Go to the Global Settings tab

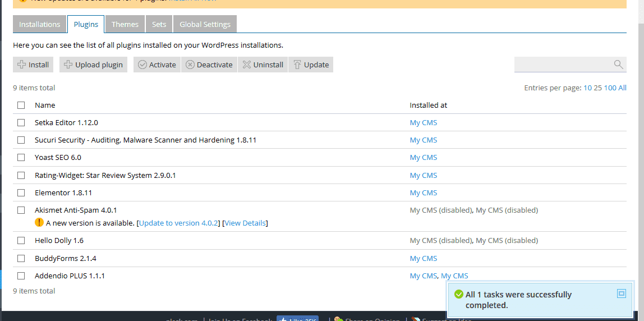pos(205,24)
